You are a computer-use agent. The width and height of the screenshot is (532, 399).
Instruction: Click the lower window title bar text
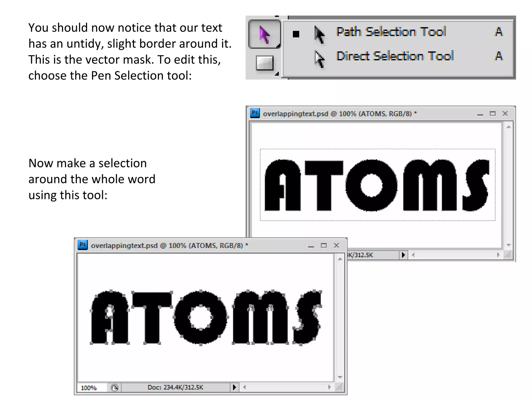click(170, 246)
